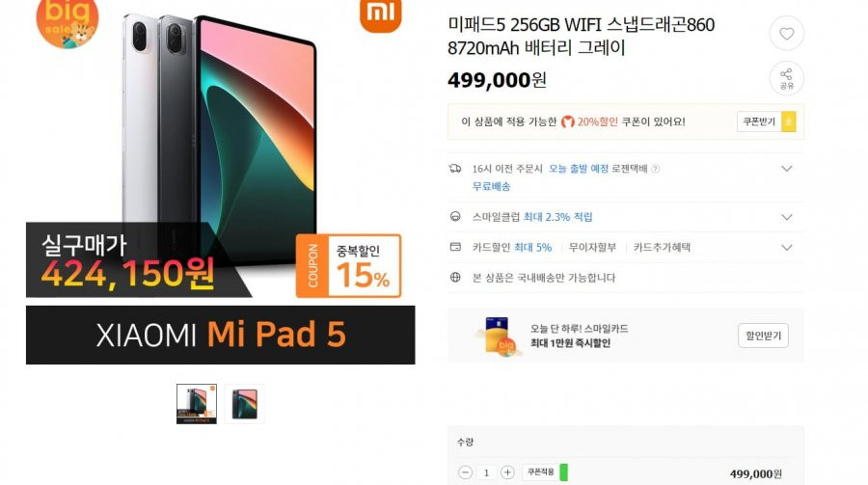Click the yellow coupon download arrow icon

789,121
